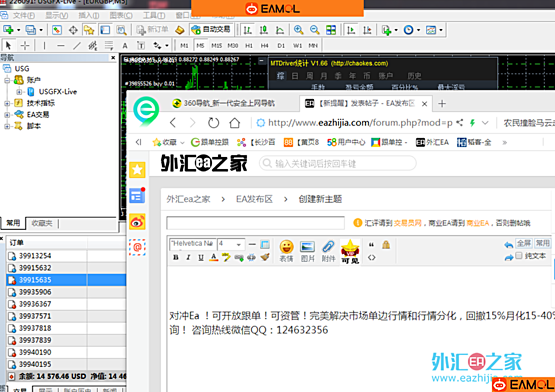Expand the 账户 tree node

point(7,80)
